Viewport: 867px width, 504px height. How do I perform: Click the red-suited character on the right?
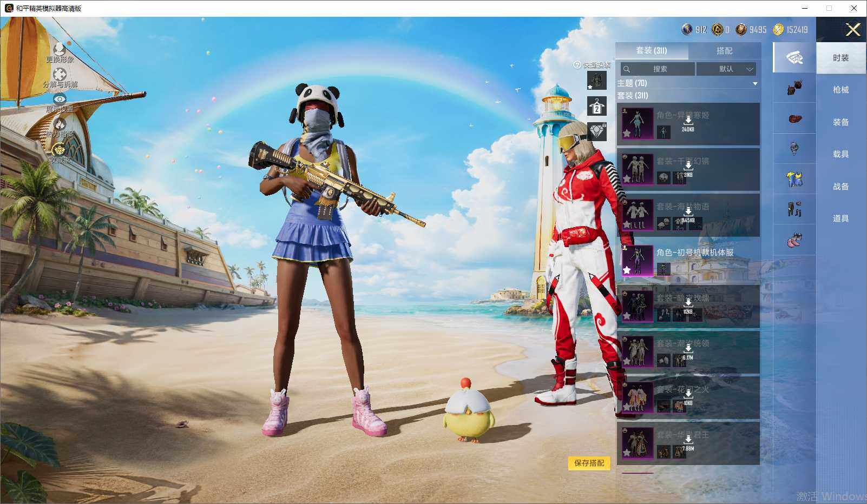point(587,265)
